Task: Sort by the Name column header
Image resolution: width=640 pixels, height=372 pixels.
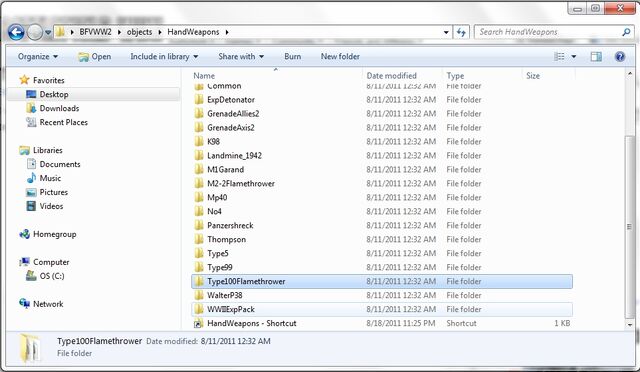Action: pyautogui.click(x=204, y=76)
